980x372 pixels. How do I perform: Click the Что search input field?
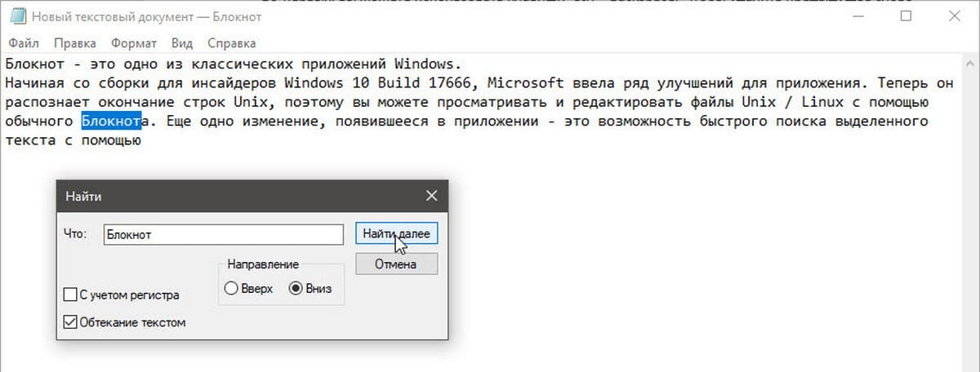pos(223,234)
